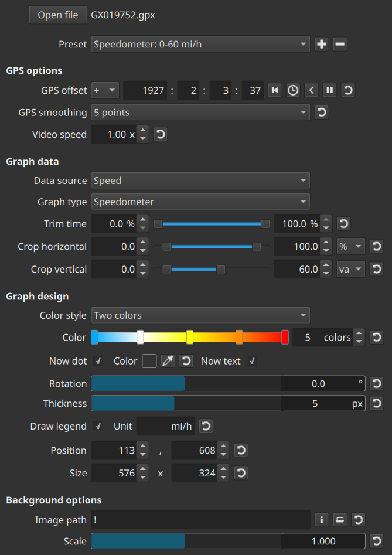Image resolution: width=392 pixels, height=555 pixels.
Task: Disable the Now text checkbox
Action: [252, 361]
